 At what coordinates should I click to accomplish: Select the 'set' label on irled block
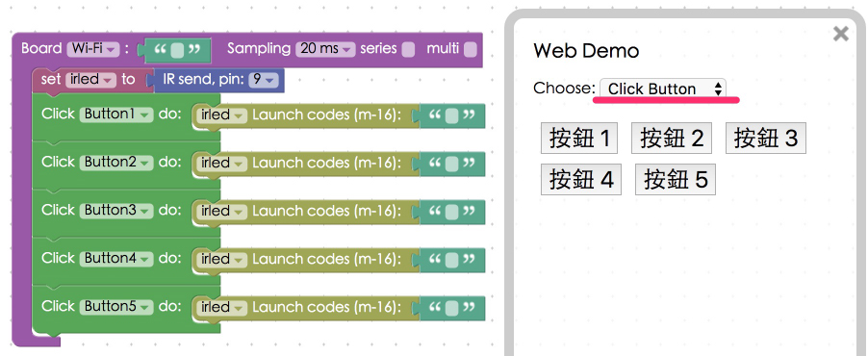point(51,80)
